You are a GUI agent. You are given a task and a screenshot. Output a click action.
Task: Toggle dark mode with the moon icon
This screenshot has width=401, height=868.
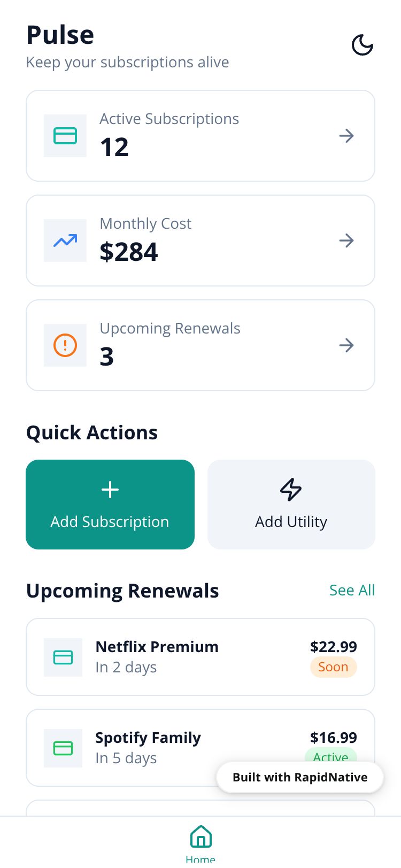(362, 45)
